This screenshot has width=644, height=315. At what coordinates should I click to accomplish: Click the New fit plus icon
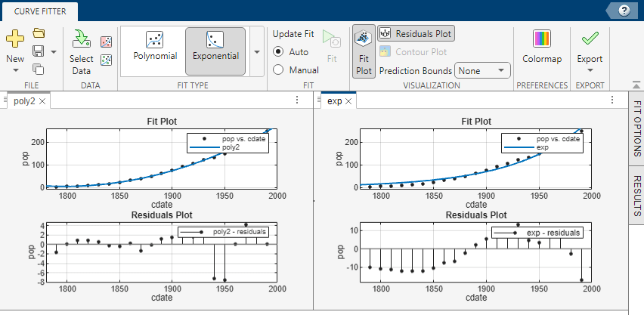click(15, 37)
